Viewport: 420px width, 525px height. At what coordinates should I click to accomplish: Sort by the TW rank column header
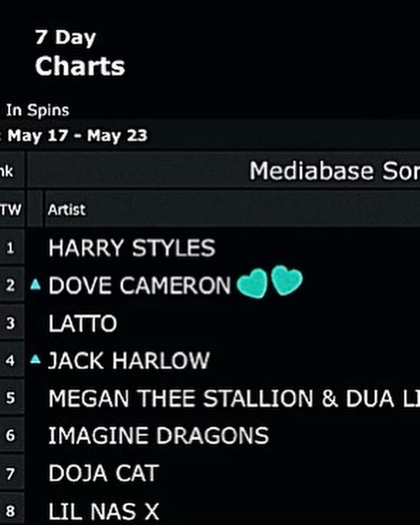[x=10, y=210]
